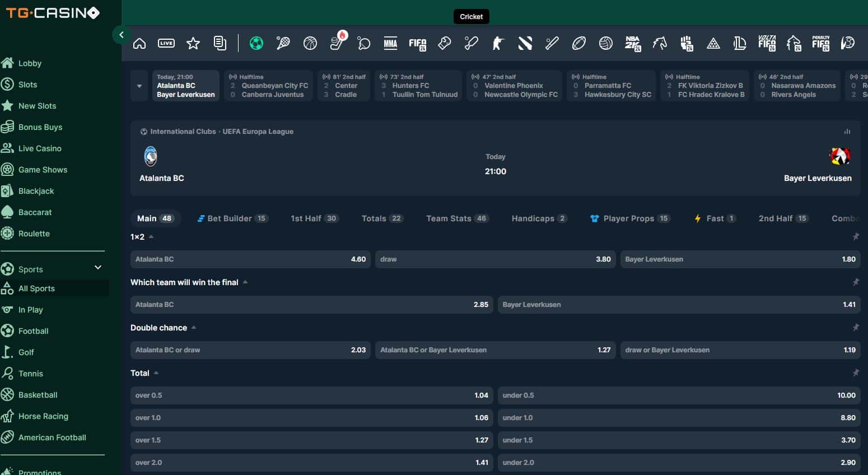868x475 pixels.
Task: Collapse the Sports section chevron in the left sidebar
Action: coord(98,268)
